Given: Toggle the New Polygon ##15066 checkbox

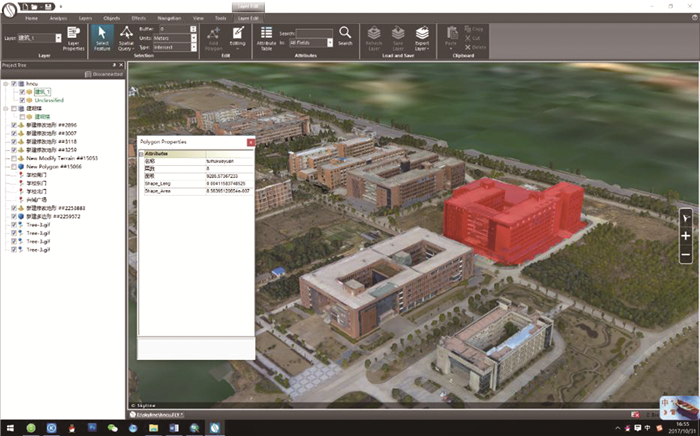Looking at the screenshot, I should pos(14,165).
